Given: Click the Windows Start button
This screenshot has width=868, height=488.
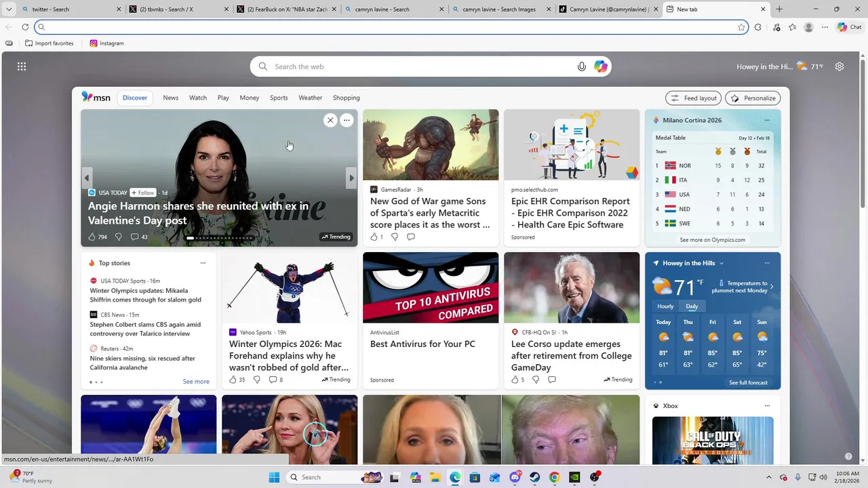Looking at the screenshot, I should [x=274, y=477].
